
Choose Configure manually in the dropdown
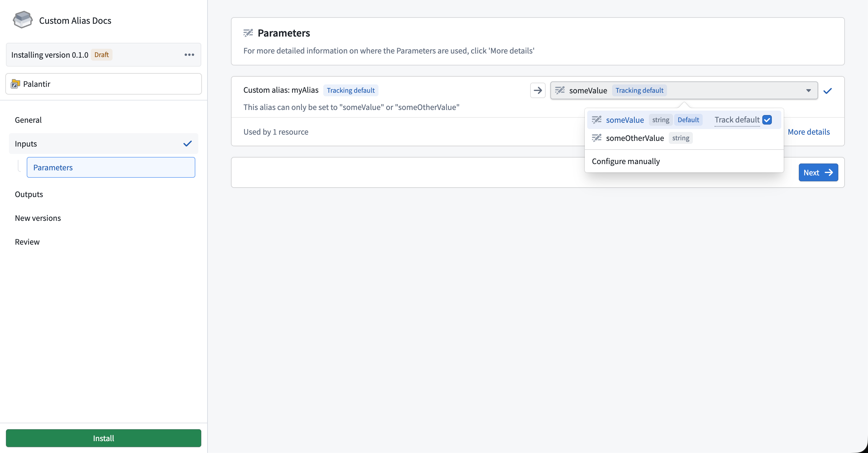coord(625,161)
